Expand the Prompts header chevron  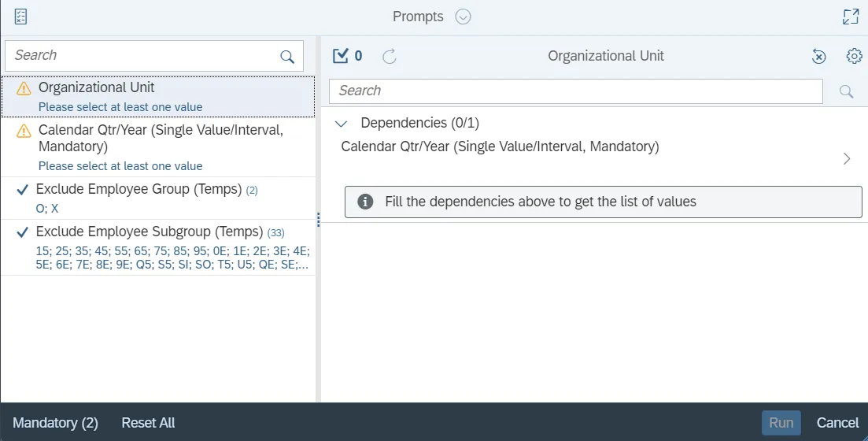click(x=463, y=17)
